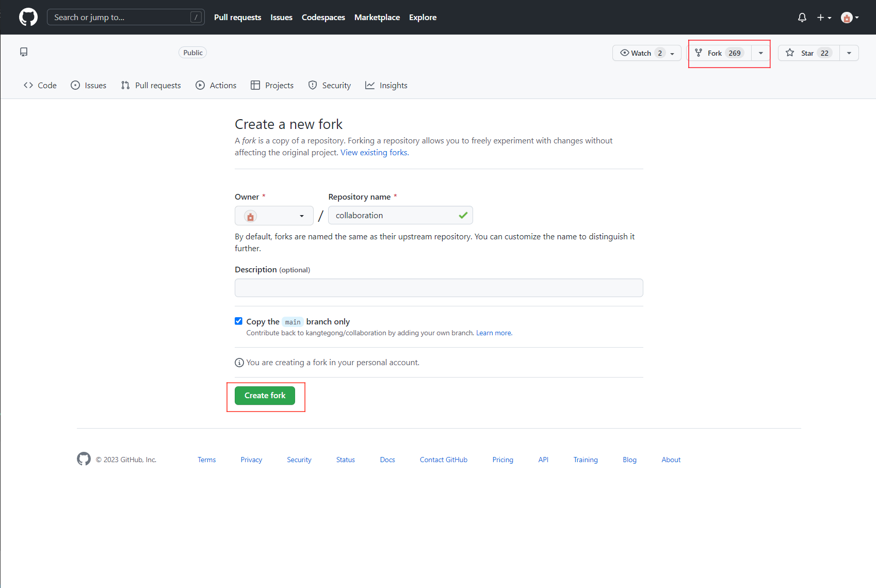The image size is (876, 588).
Task: Open the Learn more link
Action: [494, 333]
